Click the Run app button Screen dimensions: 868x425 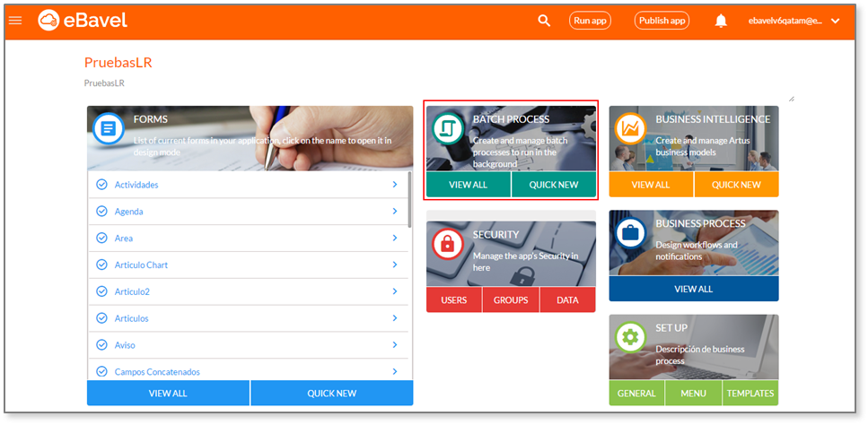pos(590,21)
